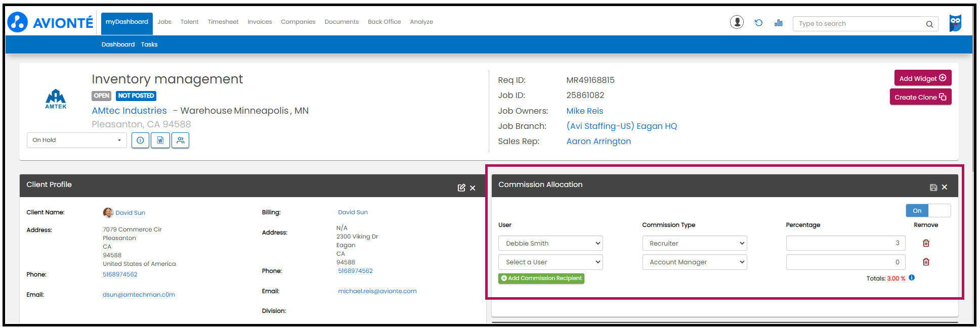
Task: Save the Commission Allocation widget
Action: pyautogui.click(x=933, y=188)
